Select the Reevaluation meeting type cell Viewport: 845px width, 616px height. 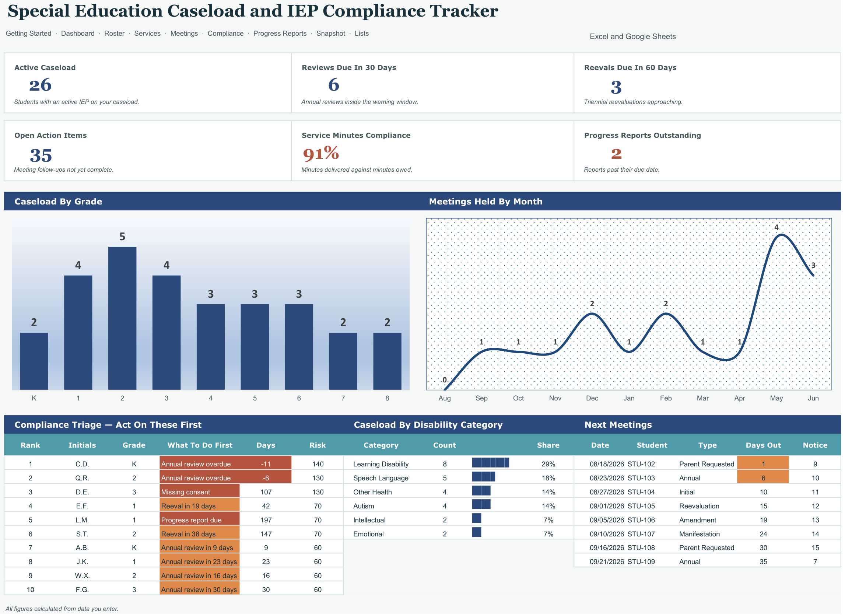click(700, 506)
